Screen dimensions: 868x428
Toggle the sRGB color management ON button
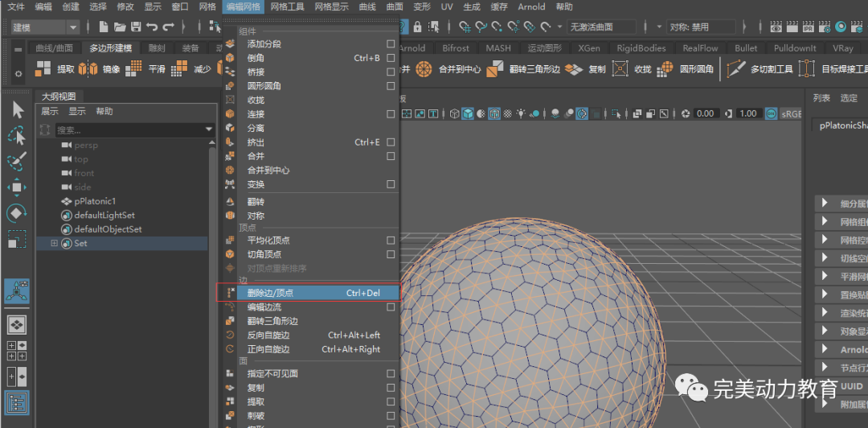[772, 113]
